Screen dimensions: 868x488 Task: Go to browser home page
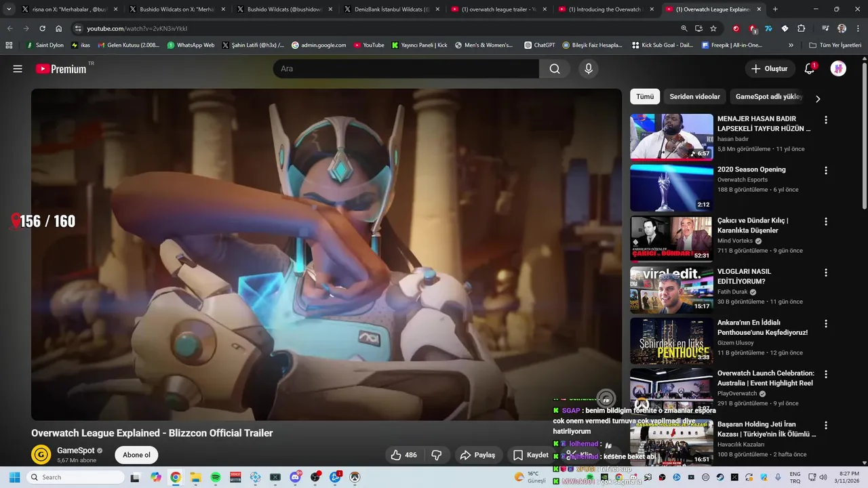(59, 28)
